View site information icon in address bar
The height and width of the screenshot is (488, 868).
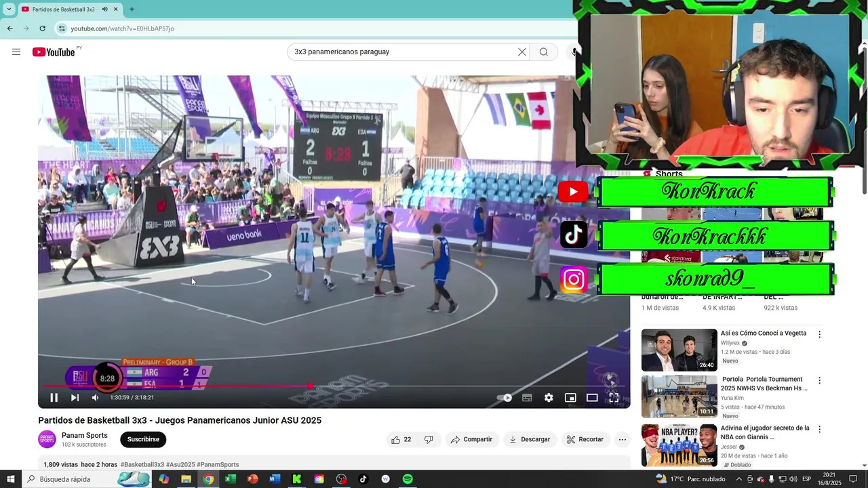pos(62,28)
